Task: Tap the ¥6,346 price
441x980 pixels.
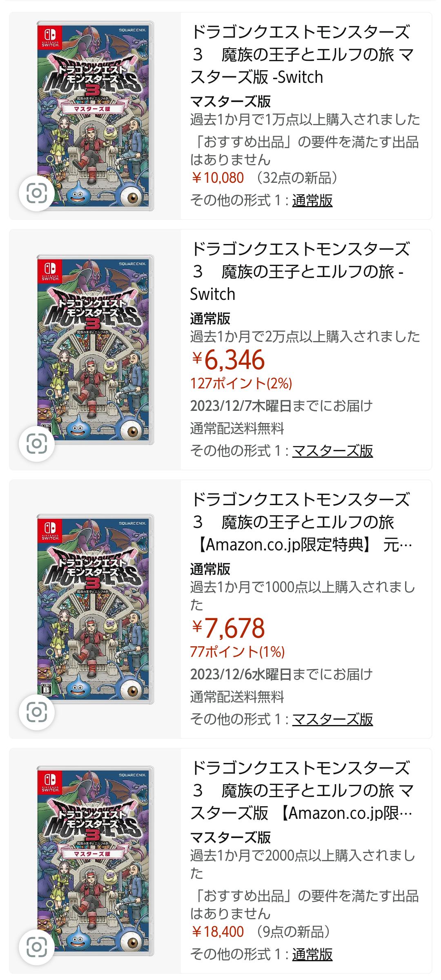Action: (228, 360)
